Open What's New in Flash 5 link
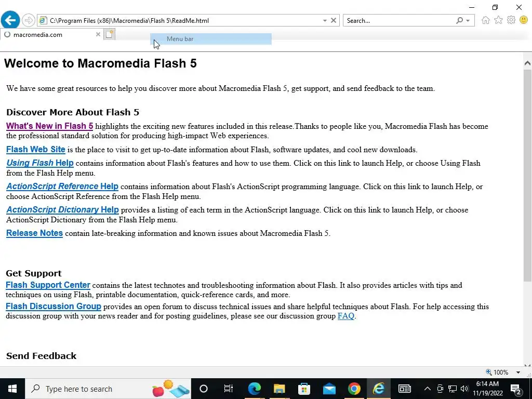 (x=49, y=126)
